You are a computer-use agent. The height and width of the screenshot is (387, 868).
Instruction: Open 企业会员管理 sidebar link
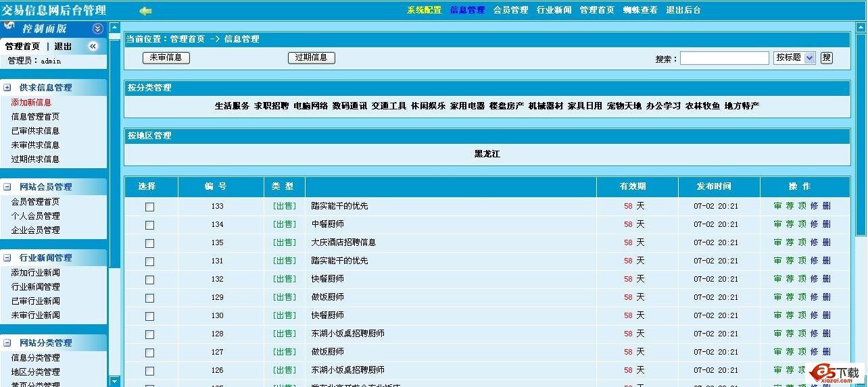[x=35, y=230]
